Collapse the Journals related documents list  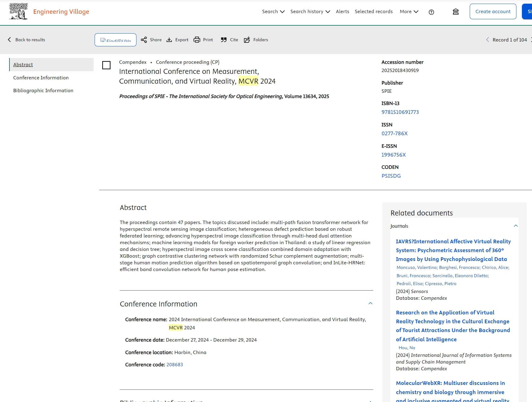tap(516, 226)
